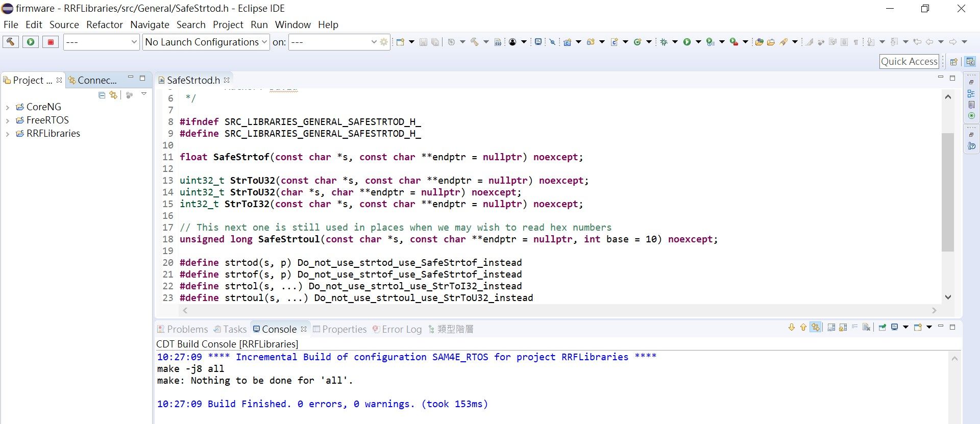Click the Search flashlight icon
The height and width of the screenshot is (424, 980).
783,42
